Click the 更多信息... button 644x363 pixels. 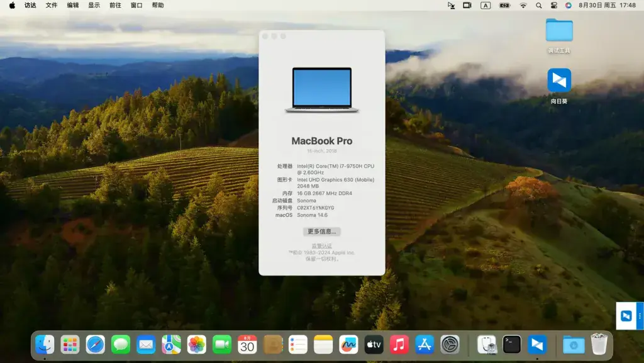(x=321, y=232)
